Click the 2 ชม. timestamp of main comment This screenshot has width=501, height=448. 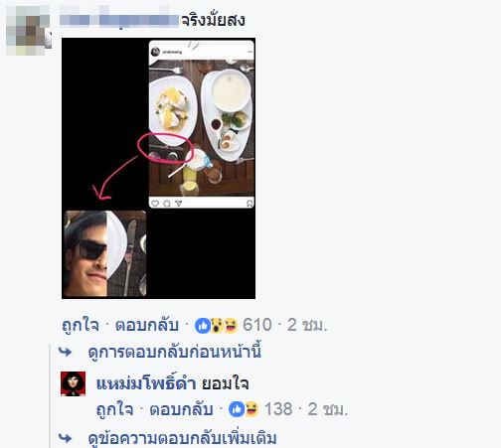tap(307, 325)
